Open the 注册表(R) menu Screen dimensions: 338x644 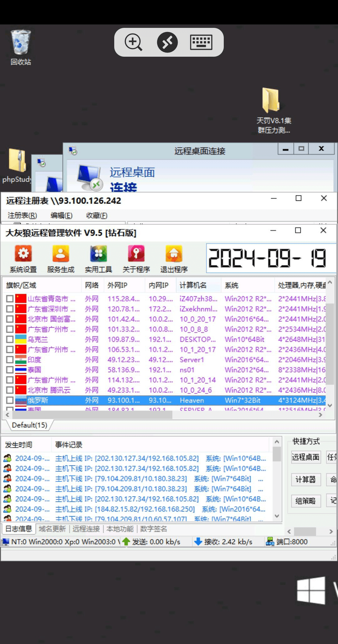tap(22, 216)
